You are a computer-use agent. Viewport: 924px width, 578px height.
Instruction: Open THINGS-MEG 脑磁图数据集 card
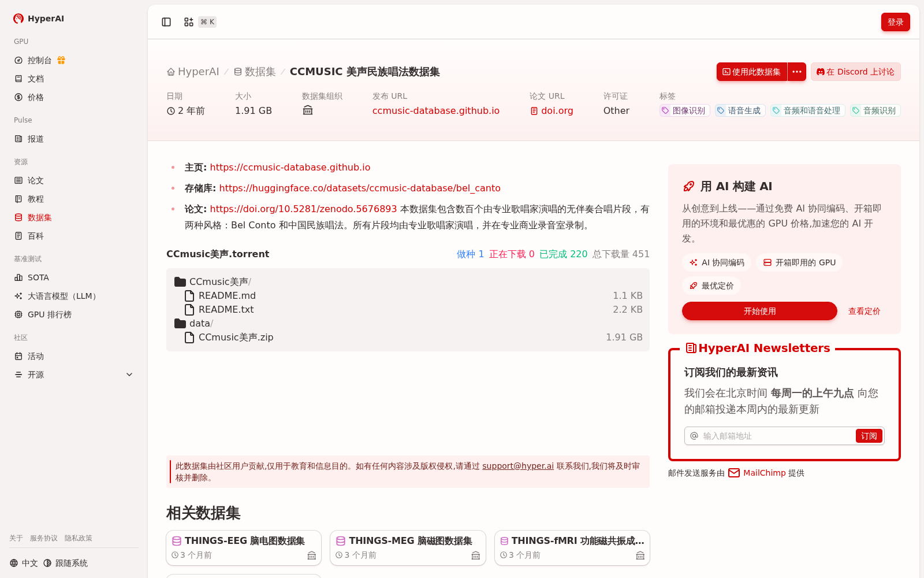pyautogui.click(x=408, y=547)
